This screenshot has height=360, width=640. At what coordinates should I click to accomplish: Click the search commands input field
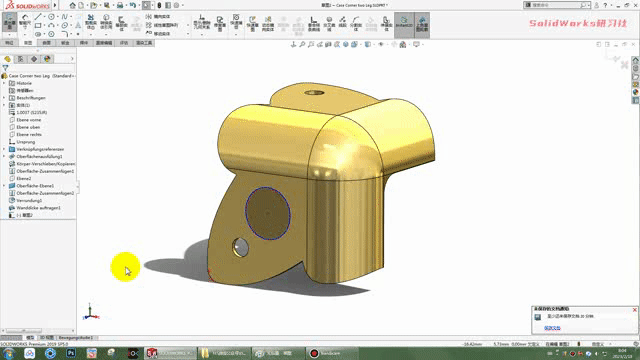point(555,5)
